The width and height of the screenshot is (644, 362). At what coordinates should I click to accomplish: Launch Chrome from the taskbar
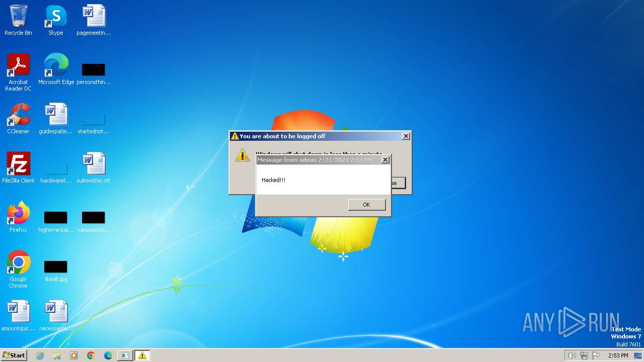pyautogui.click(x=91, y=355)
